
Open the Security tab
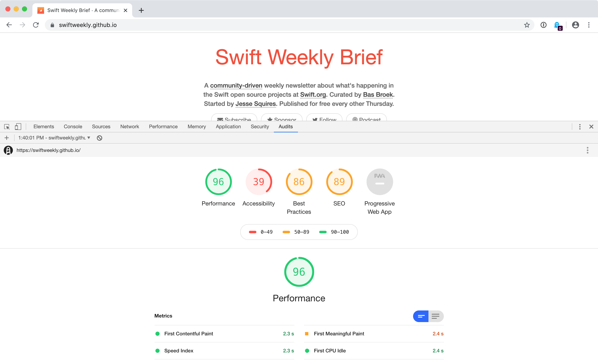pyautogui.click(x=260, y=127)
